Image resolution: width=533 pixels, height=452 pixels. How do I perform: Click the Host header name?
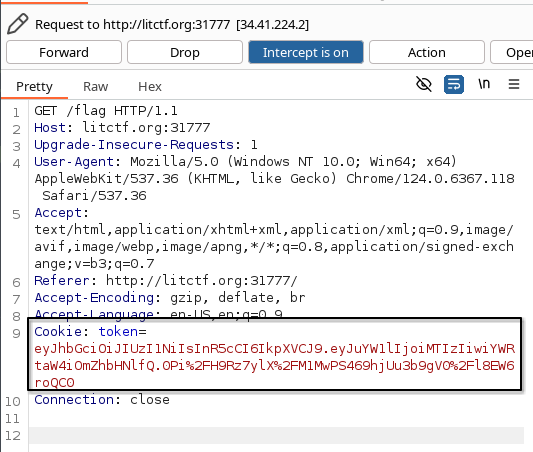click(x=50, y=128)
